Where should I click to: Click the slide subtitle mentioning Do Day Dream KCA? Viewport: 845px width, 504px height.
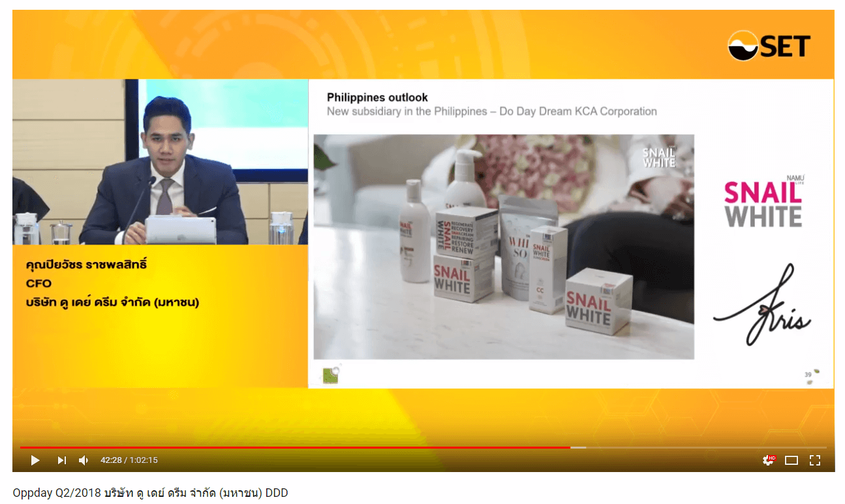click(491, 111)
